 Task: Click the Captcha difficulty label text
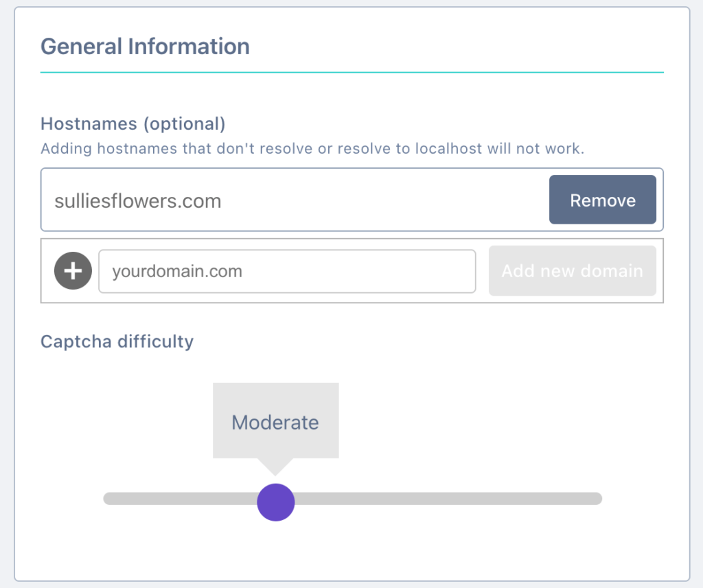[117, 341]
